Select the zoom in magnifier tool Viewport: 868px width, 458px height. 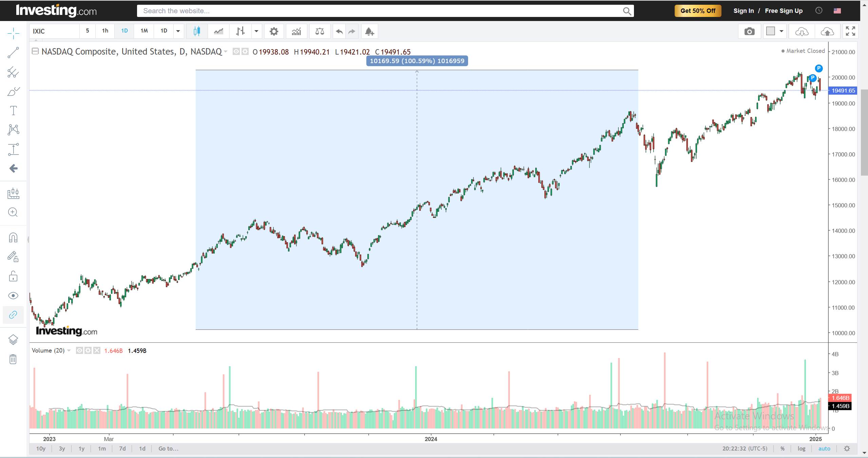point(13,212)
